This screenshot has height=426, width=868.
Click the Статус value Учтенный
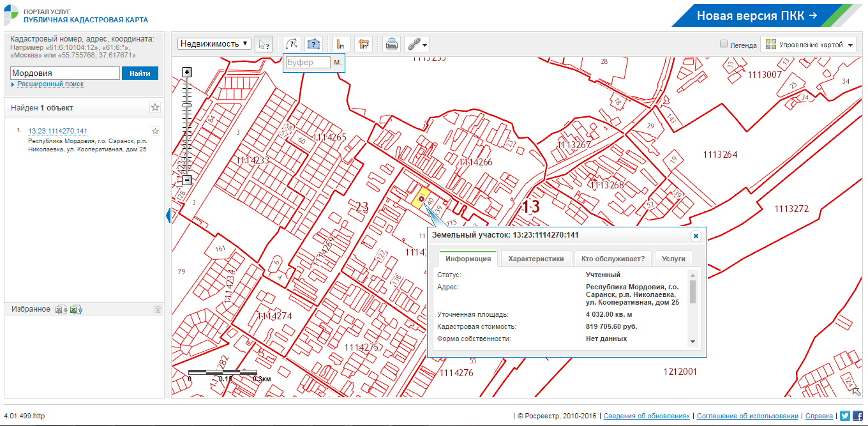coord(603,275)
